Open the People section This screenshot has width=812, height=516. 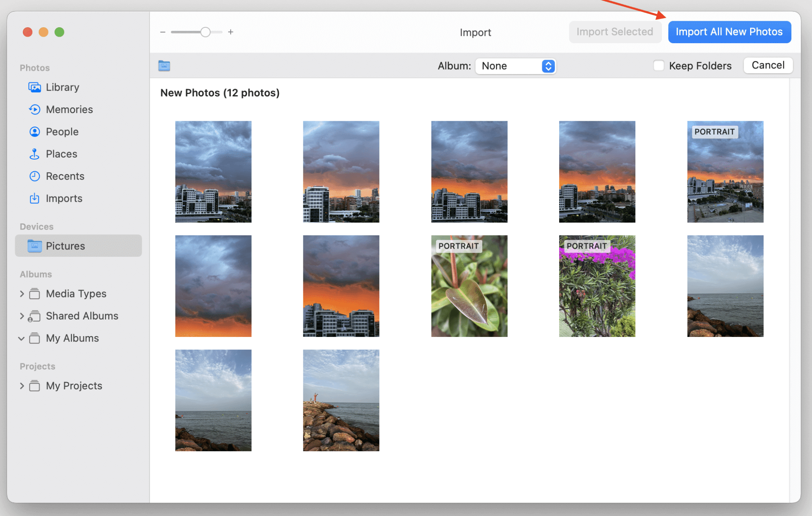[x=62, y=131]
